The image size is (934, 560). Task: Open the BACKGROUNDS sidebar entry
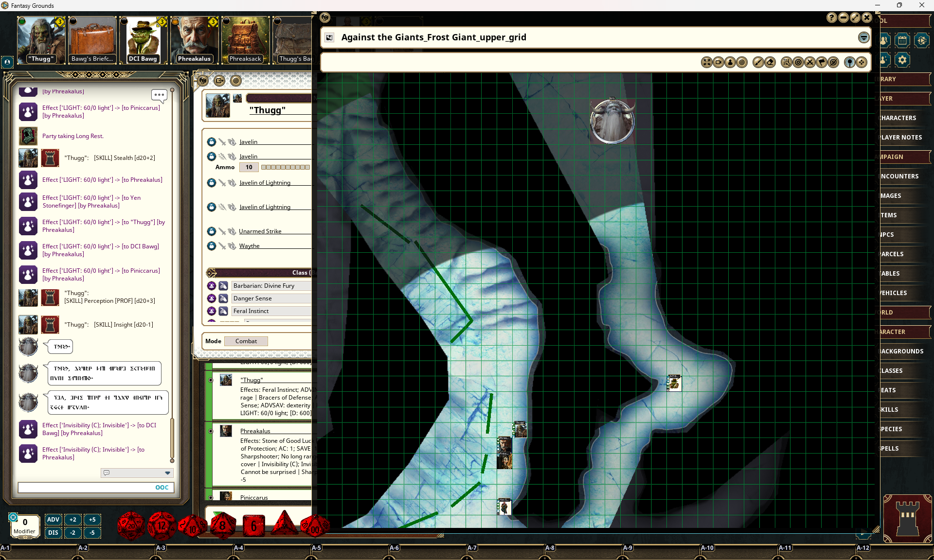pos(902,351)
